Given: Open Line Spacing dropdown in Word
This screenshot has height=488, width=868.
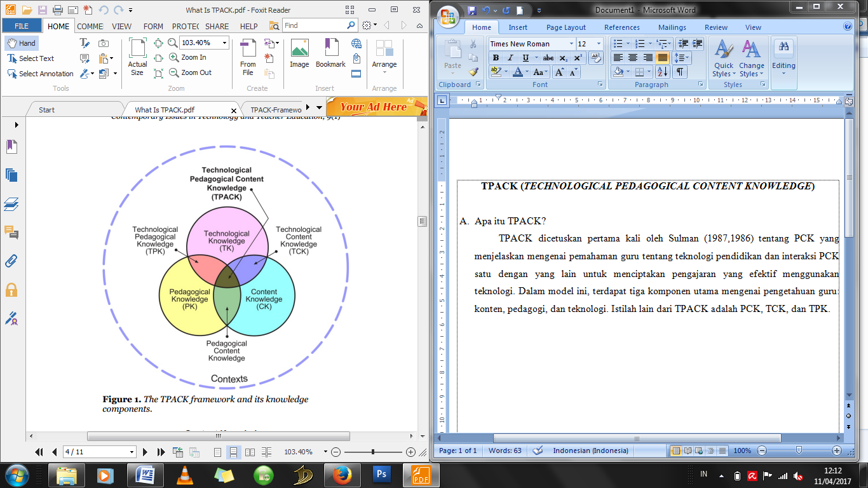Looking at the screenshot, I should 682,58.
